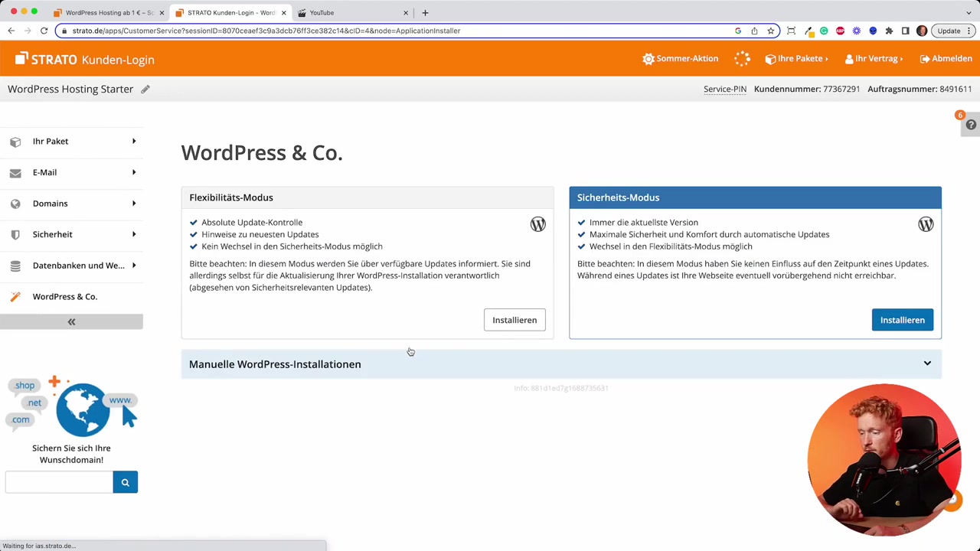
Task: Click the share page icon in address bar
Action: (x=754, y=31)
